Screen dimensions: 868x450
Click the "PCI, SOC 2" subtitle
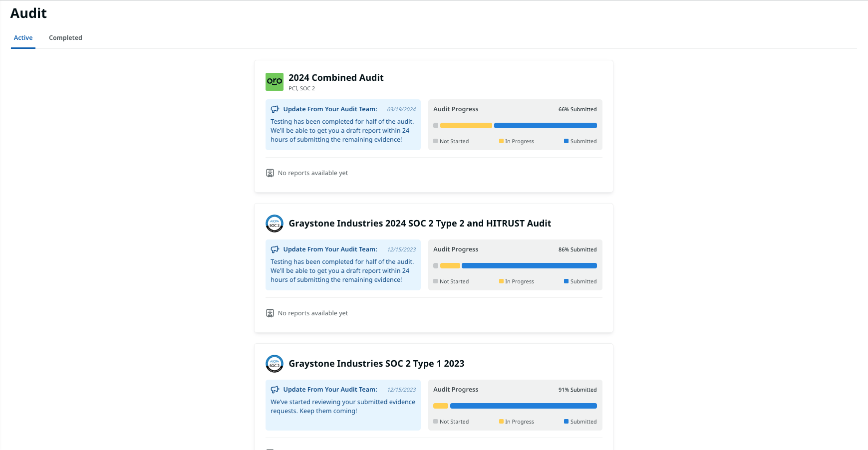pyautogui.click(x=301, y=88)
